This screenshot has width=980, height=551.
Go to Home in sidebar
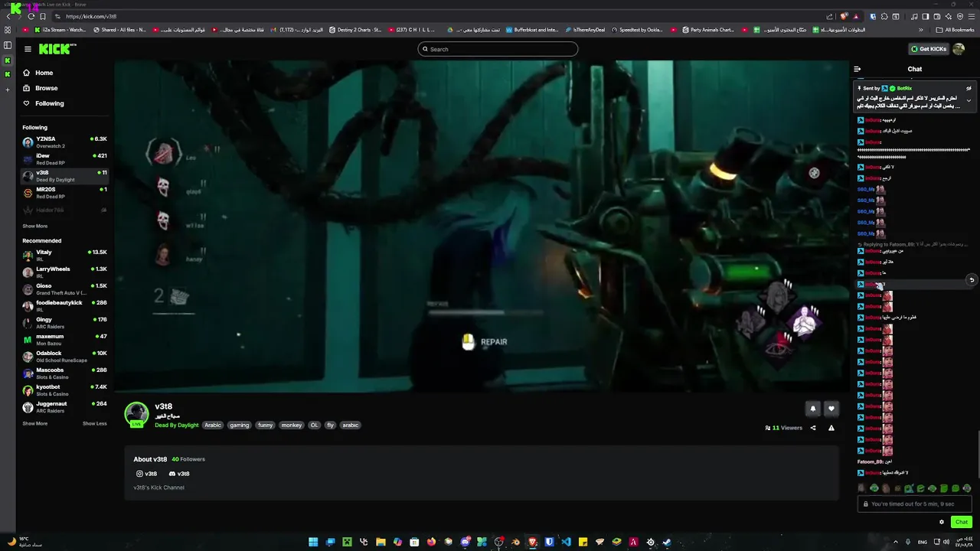(x=38, y=73)
